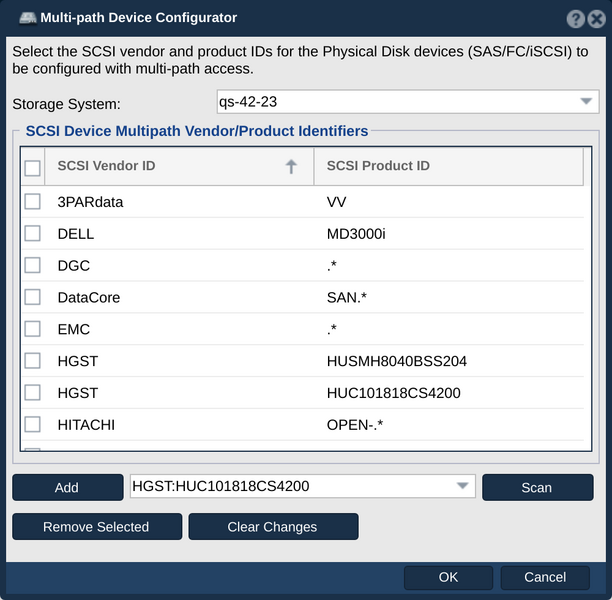Open the Storage System dropdown
The height and width of the screenshot is (600, 612).
click(408, 102)
